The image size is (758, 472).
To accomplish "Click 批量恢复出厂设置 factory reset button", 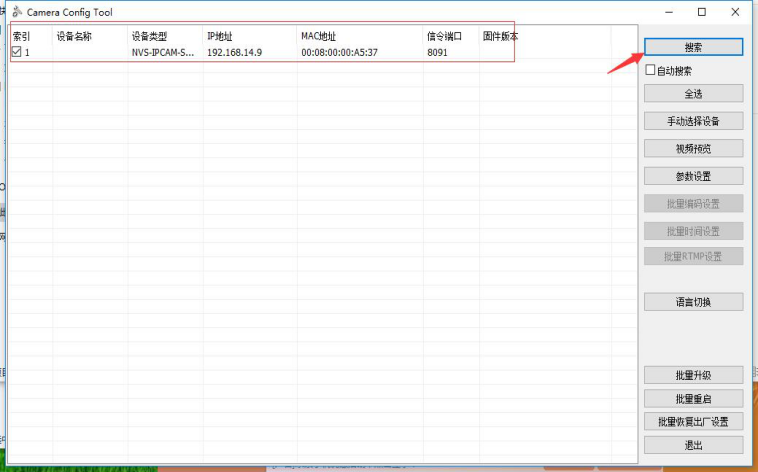I will 693,421.
